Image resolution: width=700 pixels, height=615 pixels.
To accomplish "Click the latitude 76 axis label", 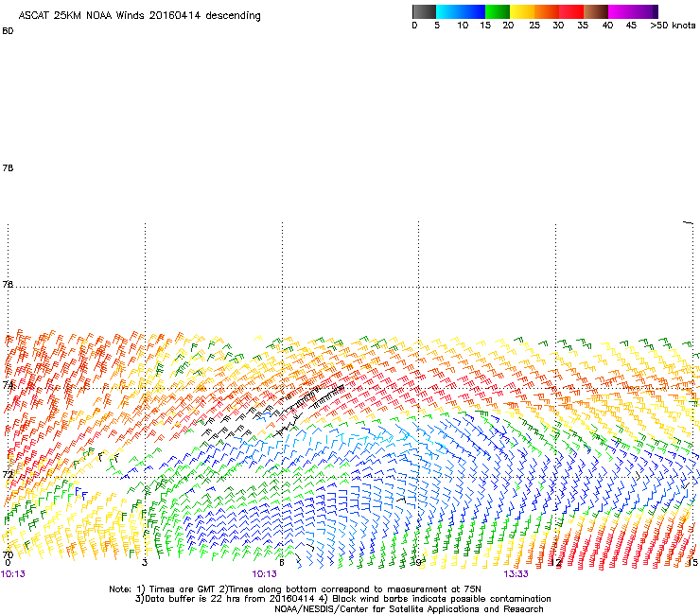I will pyautogui.click(x=8, y=284).
